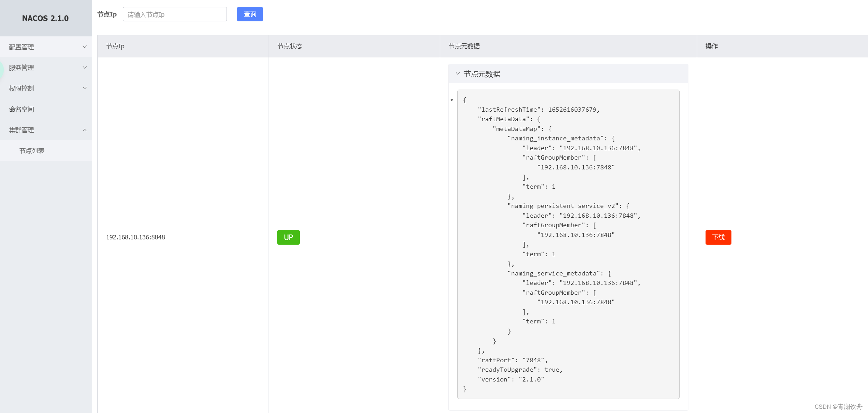
Task: Collapse the 集群管理 menu chevron
Action: click(x=84, y=130)
